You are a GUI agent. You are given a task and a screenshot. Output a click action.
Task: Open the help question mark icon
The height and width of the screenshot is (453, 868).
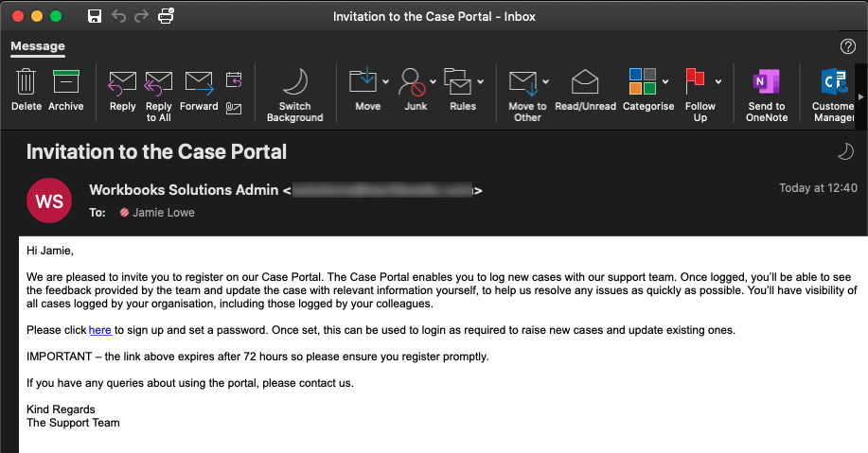coord(847,46)
